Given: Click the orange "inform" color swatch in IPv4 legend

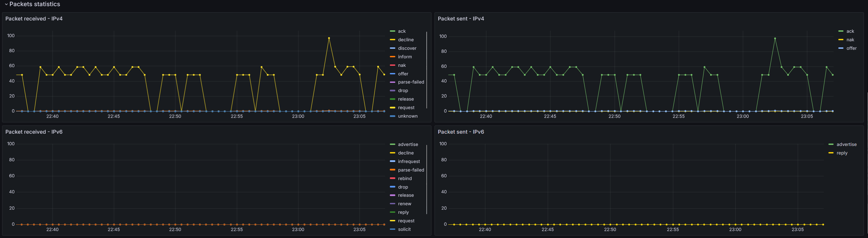Looking at the screenshot, I should pos(393,57).
